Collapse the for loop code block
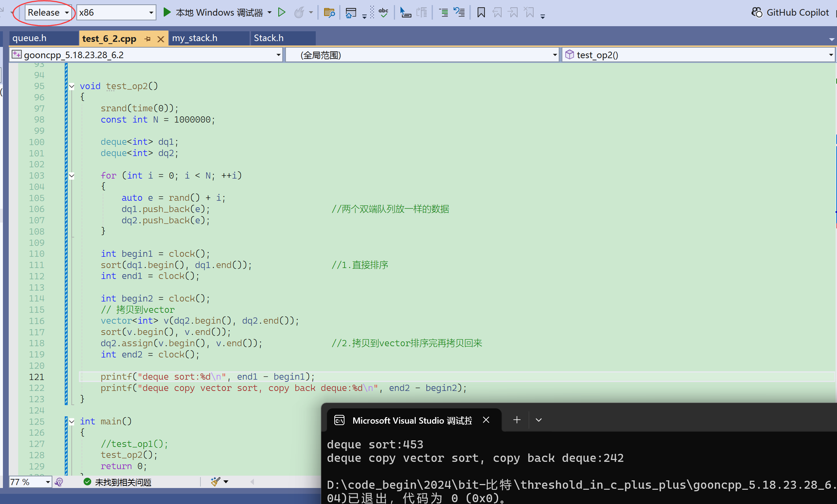Screen dimensions: 837x504 click(72, 176)
